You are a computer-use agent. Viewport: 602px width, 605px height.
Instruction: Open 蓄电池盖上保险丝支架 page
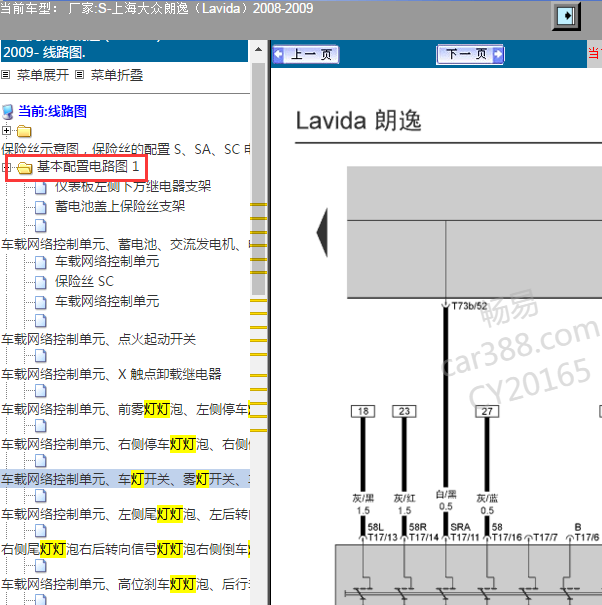click(x=120, y=206)
